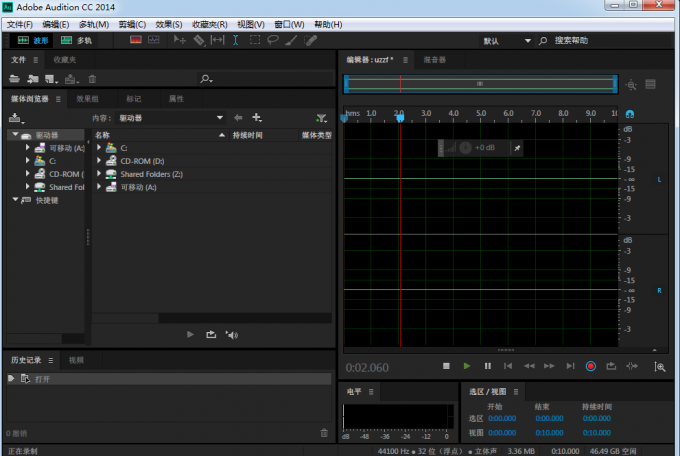This screenshot has width=680, height=456.
Task: Select the Paintbrush Selection tool
Action: point(291,40)
